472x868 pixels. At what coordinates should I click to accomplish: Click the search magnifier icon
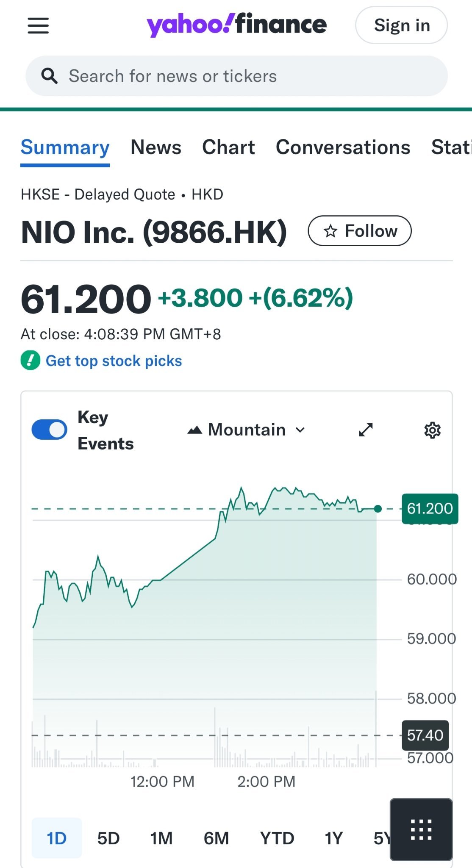click(x=50, y=75)
